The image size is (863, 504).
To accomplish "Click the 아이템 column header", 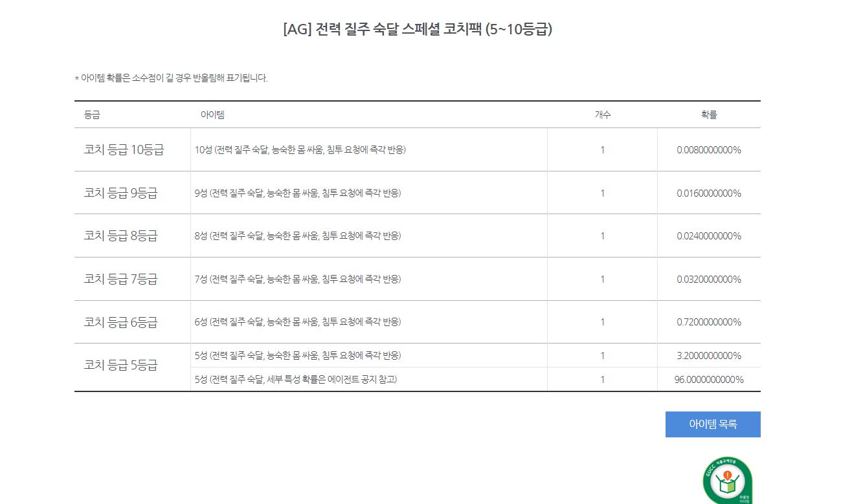I will click(x=212, y=115).
